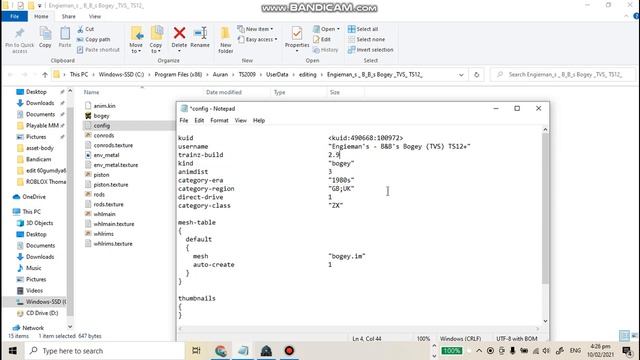Open the File tab in Explorer

15,16
